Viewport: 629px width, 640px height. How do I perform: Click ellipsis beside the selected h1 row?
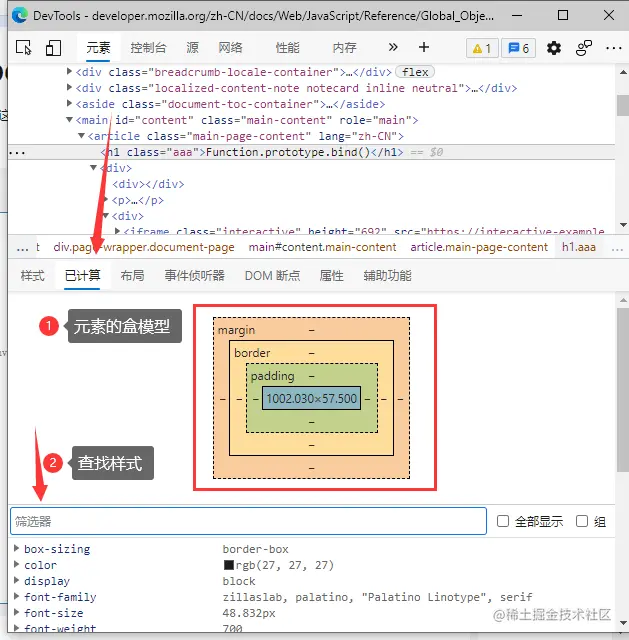click(x=17, y=153)
